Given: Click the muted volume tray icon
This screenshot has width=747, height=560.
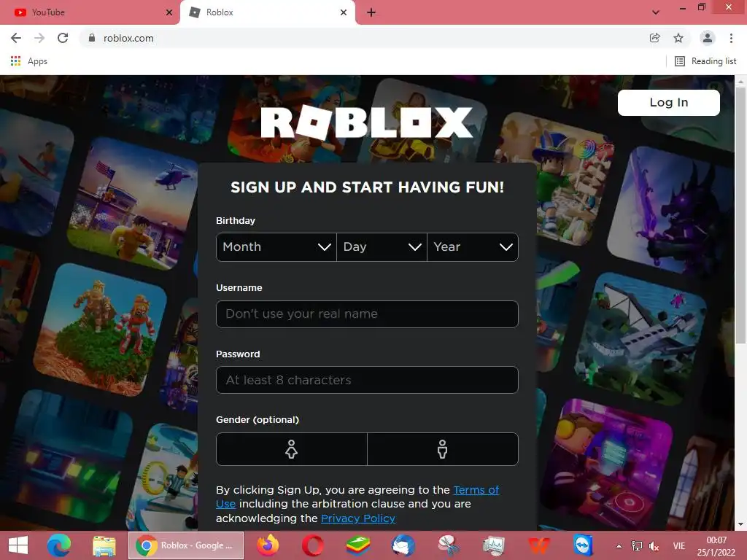Looking at the screenshot, I should (x=654, y=547).
